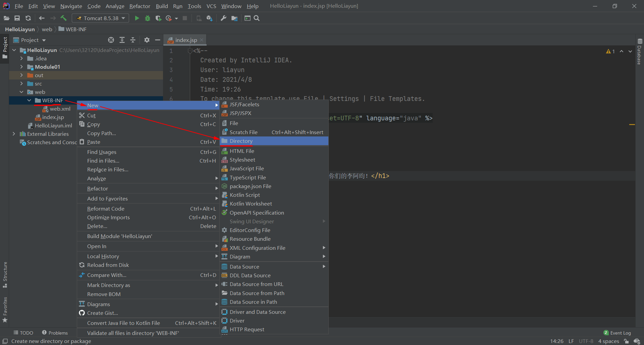
Task: Click the 14:26 caret position indicator
Action: click(x=557, y=341)
